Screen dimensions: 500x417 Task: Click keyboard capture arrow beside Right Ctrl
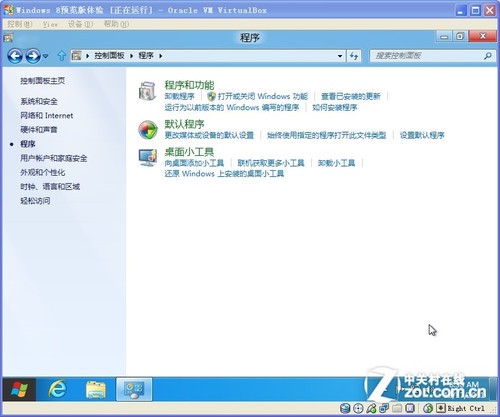coord(441,408)
